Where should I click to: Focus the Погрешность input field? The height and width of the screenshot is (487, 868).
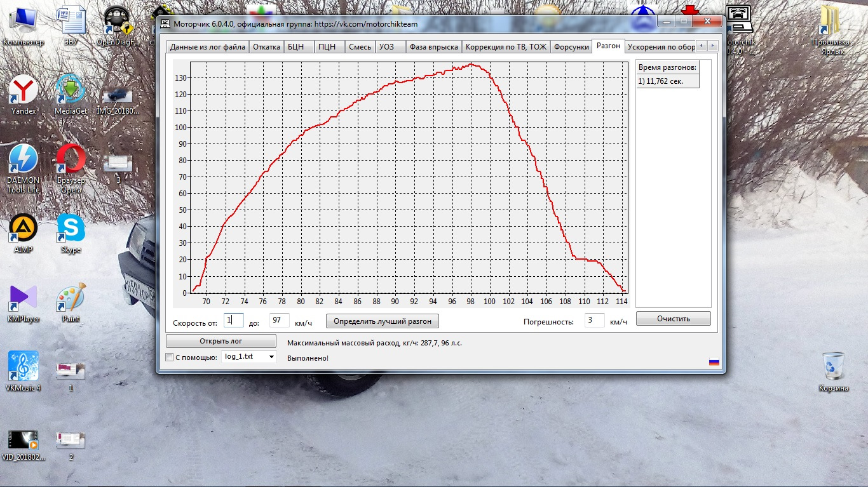pos(595,320)
